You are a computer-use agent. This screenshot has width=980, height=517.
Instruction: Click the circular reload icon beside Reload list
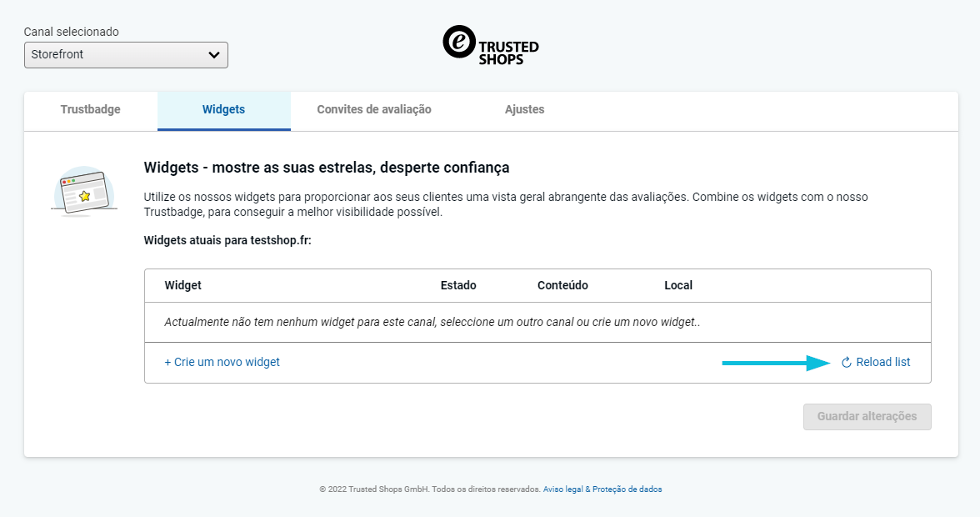[x=846, y=363]
